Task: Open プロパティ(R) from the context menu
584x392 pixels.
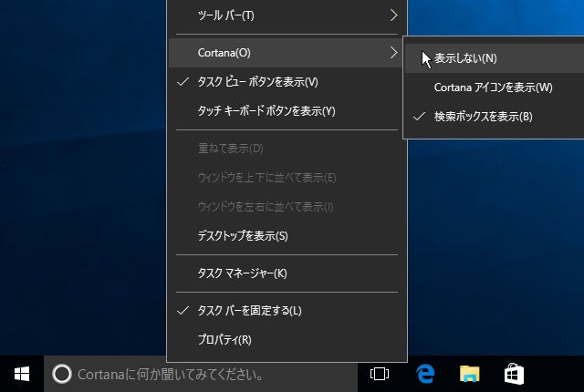Action: pyautogui.click(x=287, y=339)
